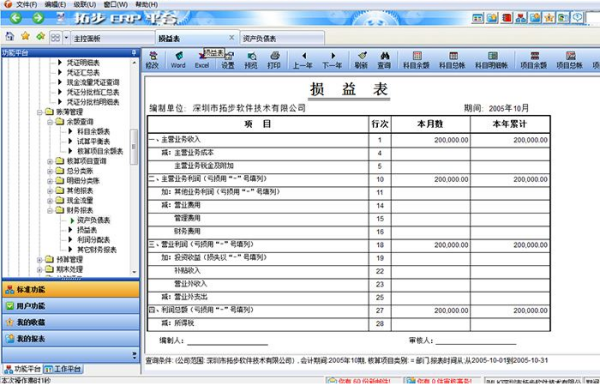Open 试算平衡表 in the tree

[x=93, y=142]
